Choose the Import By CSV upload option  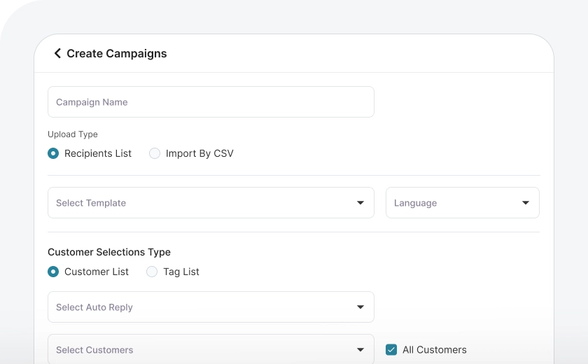[155, 153]
